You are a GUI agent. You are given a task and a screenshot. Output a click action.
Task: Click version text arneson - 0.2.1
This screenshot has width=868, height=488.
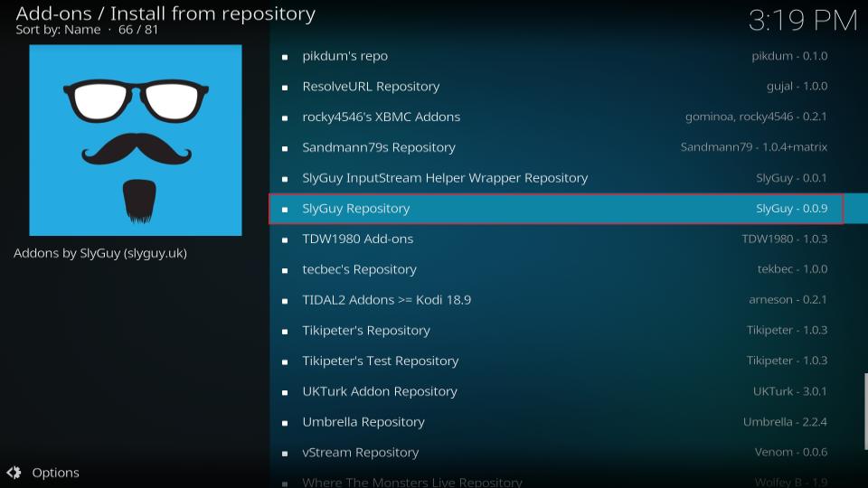coord(788,300)
